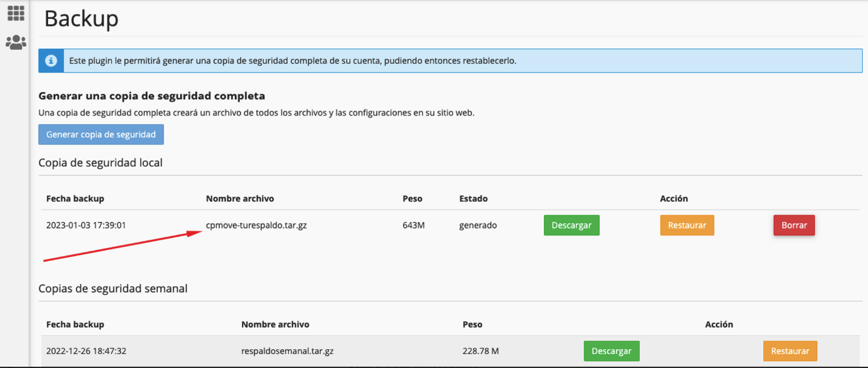Click the 2022-12-26 18:47:32 date cell

tap(86, 351)
